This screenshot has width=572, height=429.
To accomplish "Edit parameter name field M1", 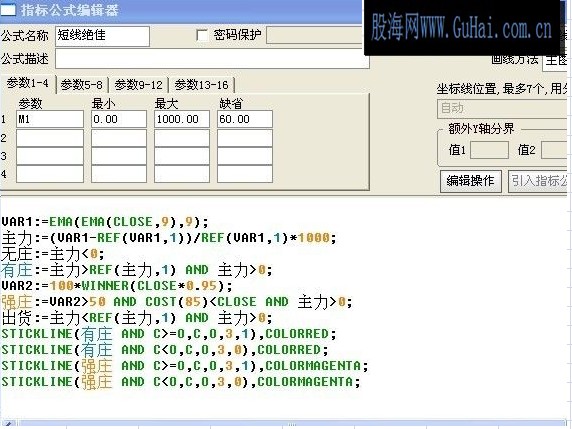I will coord(50,119).
